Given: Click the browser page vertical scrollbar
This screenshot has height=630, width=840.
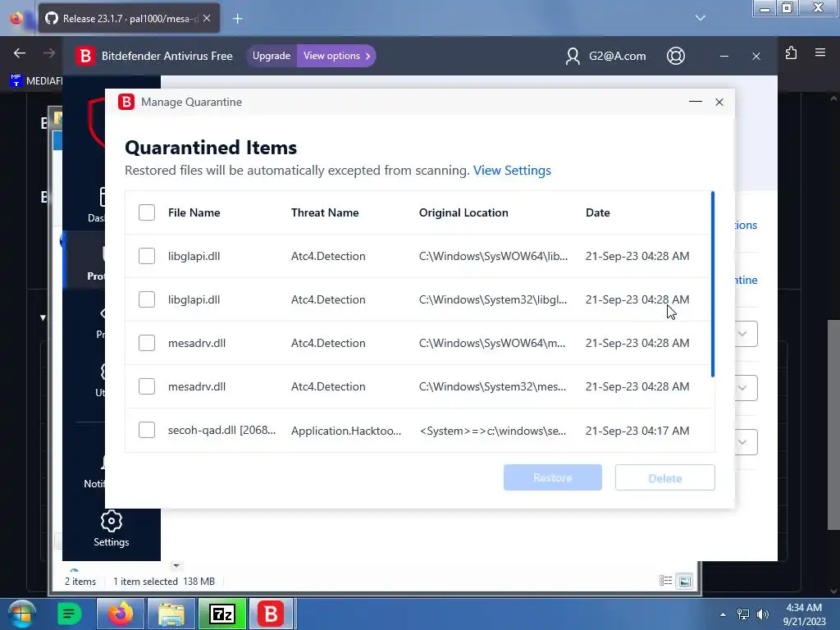Looking at the screenshot, I should pos(833,423).
